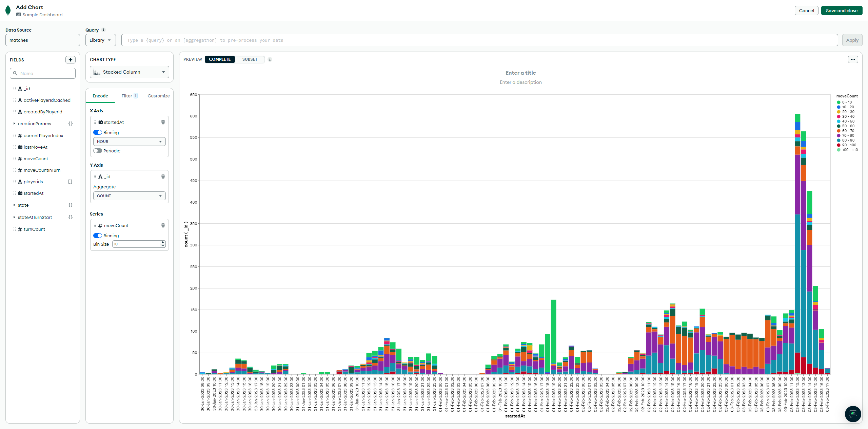868x429 pixels.
Task: Enable the Periodic toggle
Action: (x=98, y=151)
